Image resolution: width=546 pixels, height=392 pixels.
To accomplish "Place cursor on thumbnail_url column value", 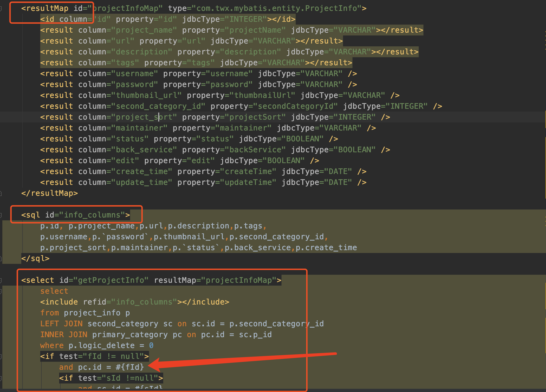I will tap(146, 96).
